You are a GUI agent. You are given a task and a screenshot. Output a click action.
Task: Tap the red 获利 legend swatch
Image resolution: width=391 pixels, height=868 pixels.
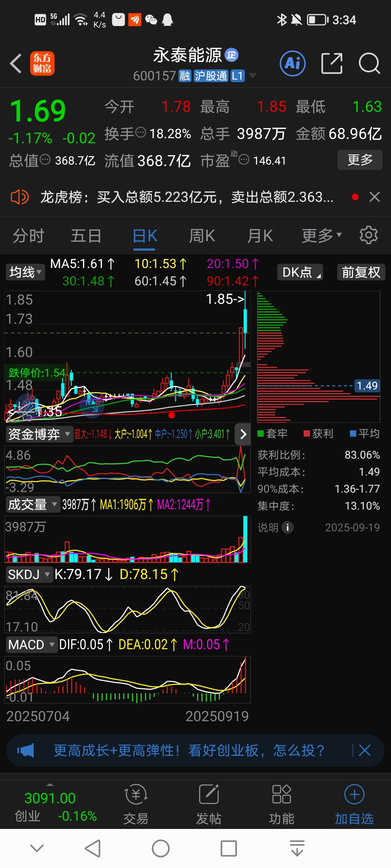307,433
